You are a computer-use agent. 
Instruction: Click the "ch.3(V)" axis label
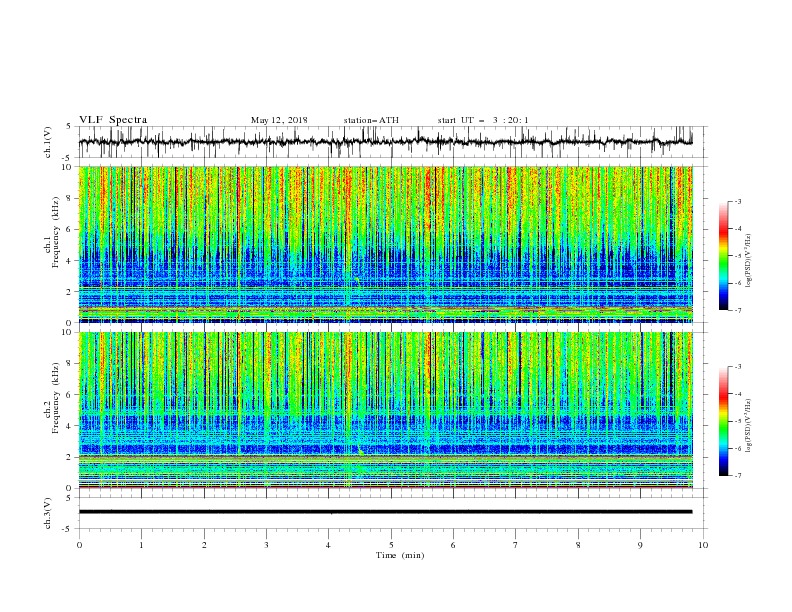48,513
